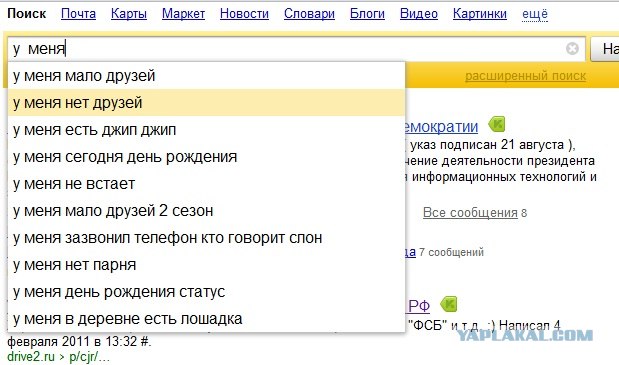This screenshot has width=619, height=365.
Task: Choose suggestion 'у меня мало друзей'
Action: point(206,76)
